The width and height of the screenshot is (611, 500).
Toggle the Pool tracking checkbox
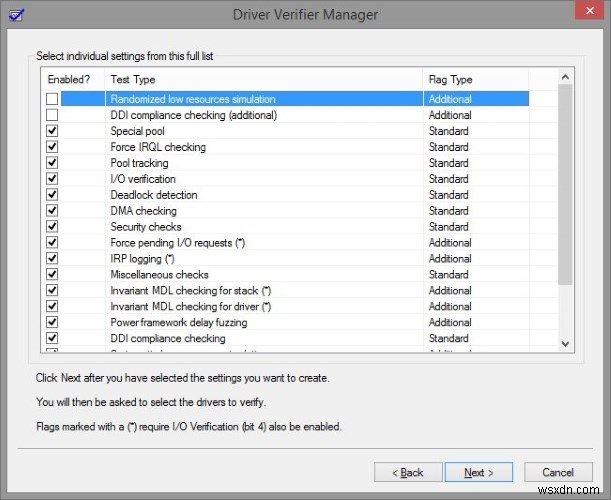(52, 163)
